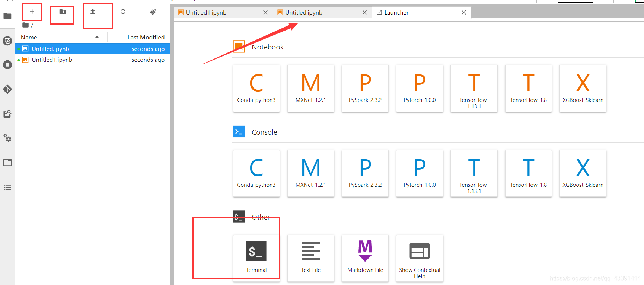Create a new folder in file browser
Viewport: 644px width, 285px height.
(x=63, y=12)
